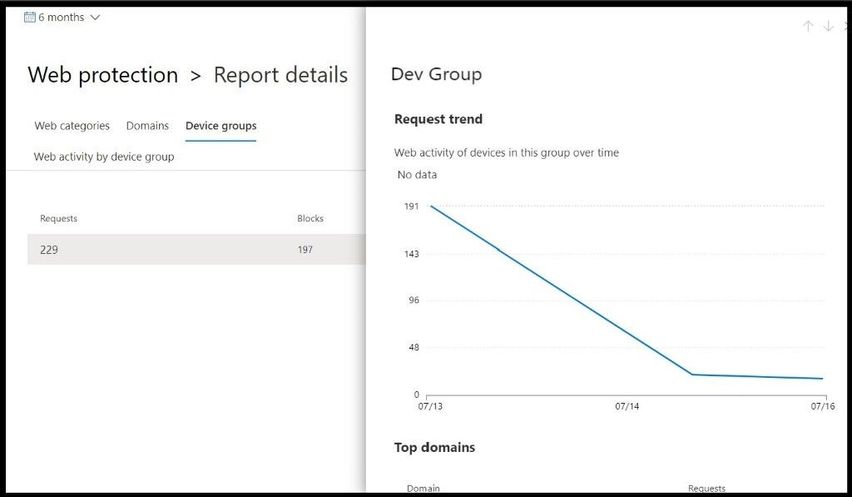852x497 pixels.
Task: Click the calendar icon beside 6 months
Action: click(29, 17)
